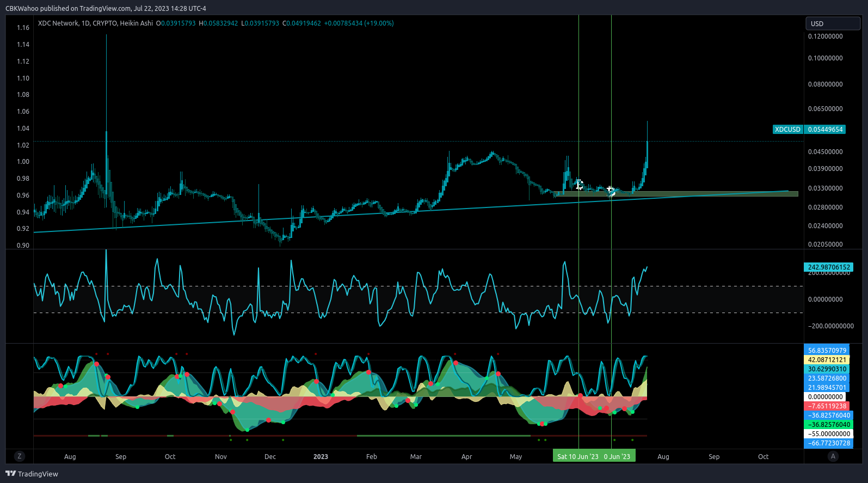
Task: Click the 23.58726800 value label
Action: pos(827,378)
